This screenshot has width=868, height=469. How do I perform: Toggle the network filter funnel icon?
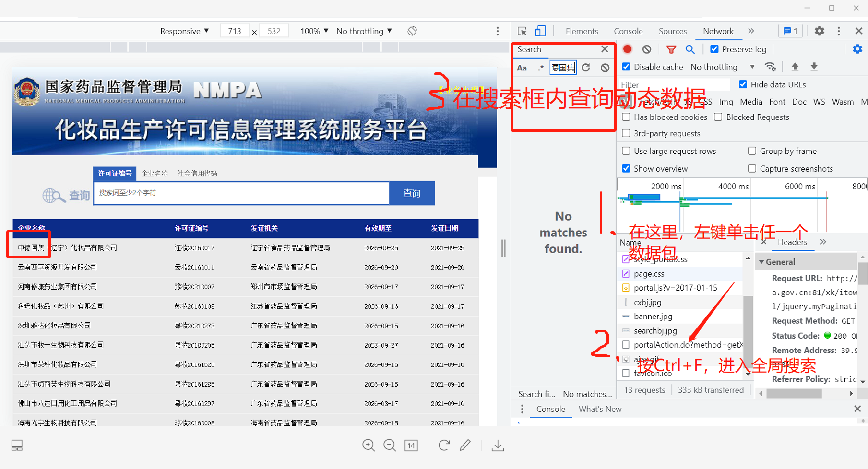(x=671, y=49)
